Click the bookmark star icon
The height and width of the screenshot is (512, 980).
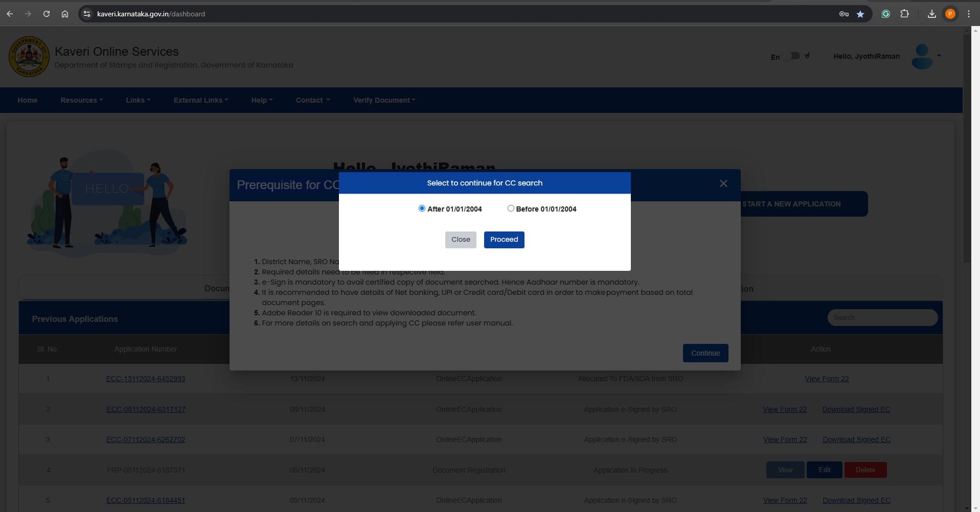[x=860, y=14]
